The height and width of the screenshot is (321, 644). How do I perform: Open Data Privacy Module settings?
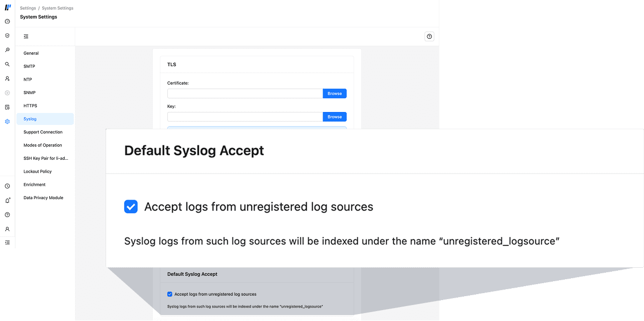pyautogui.click(x=45, y=198)
